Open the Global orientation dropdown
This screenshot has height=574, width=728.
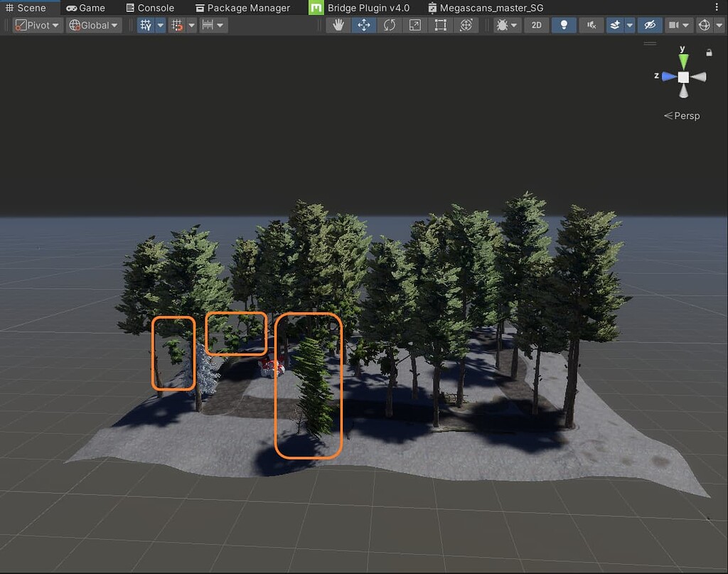click(93, 25)
